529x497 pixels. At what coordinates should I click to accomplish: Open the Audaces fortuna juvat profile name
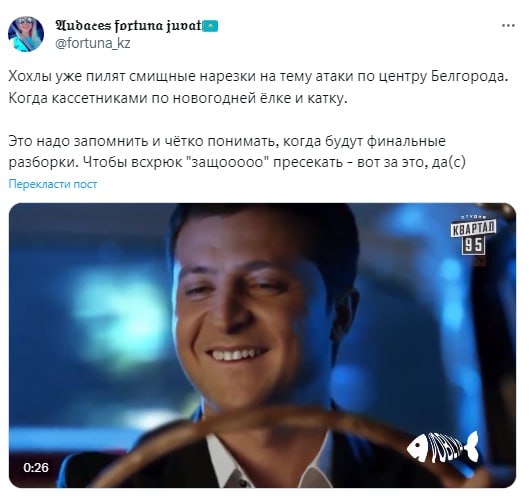[128, 26]
